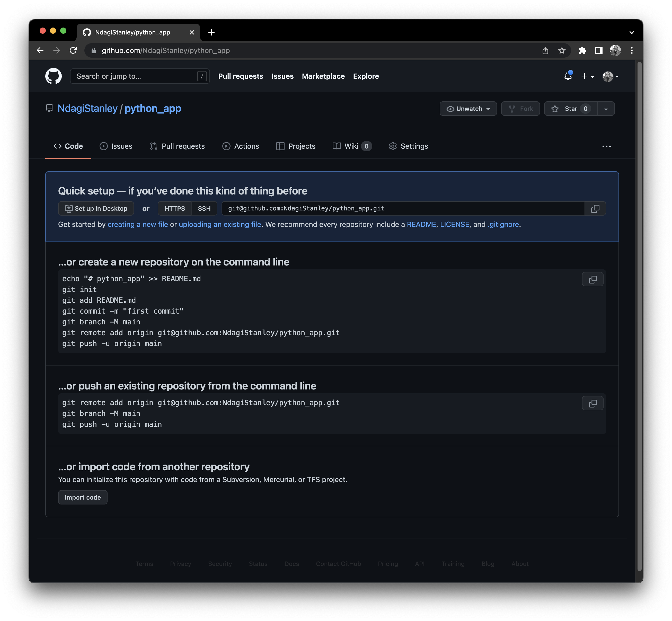Copy the new repository command block

(592, 280)
